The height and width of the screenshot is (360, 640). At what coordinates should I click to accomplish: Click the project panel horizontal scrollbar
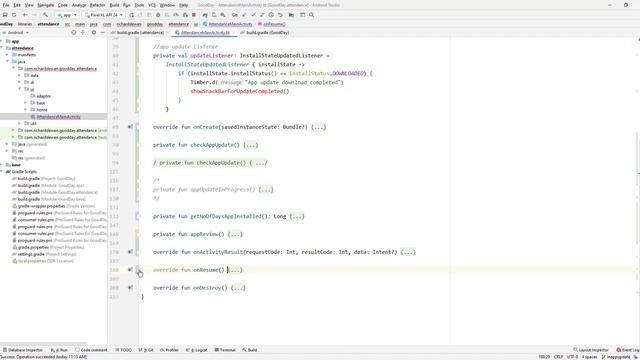coord(44,344)
